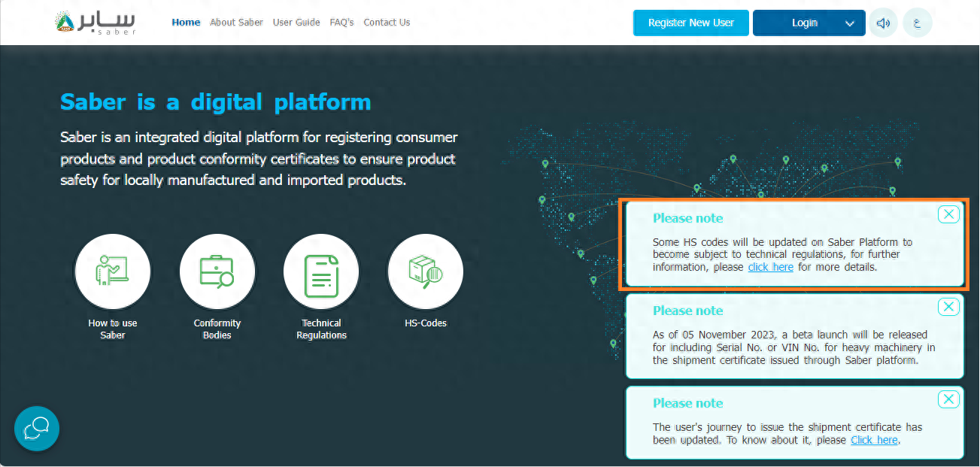The height and width of the screenshot is (467, 980).
Task: Switch language with the Arabic icon
Action: [x=917, y=23]
